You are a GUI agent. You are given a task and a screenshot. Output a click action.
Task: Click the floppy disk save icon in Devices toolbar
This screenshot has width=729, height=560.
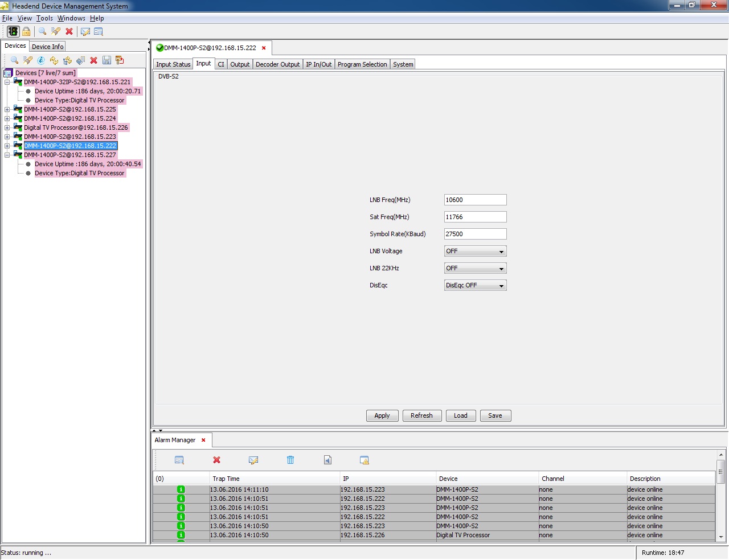[x=107, y=60]
